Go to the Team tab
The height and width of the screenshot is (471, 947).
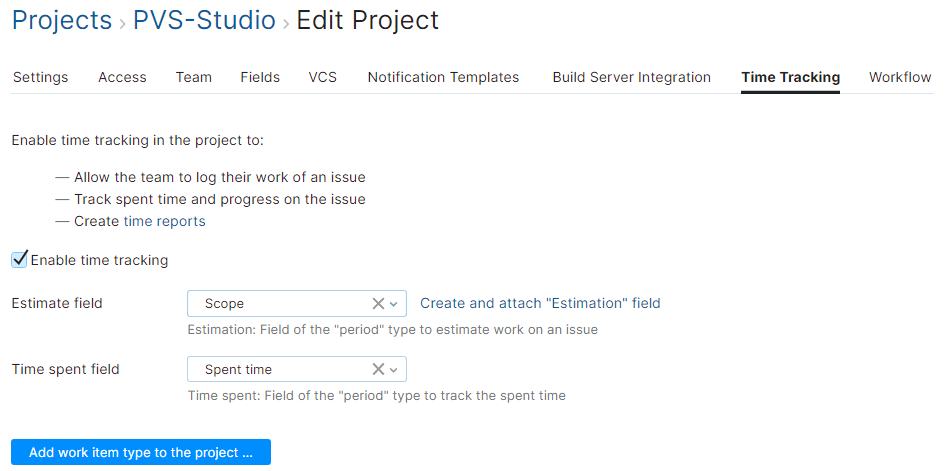pos(193,77)
